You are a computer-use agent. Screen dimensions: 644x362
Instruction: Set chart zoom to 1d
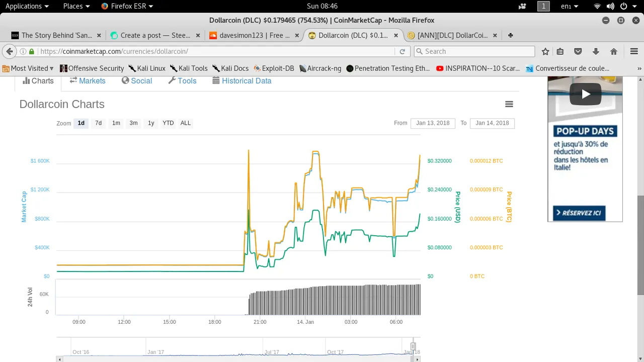[81, 123]
